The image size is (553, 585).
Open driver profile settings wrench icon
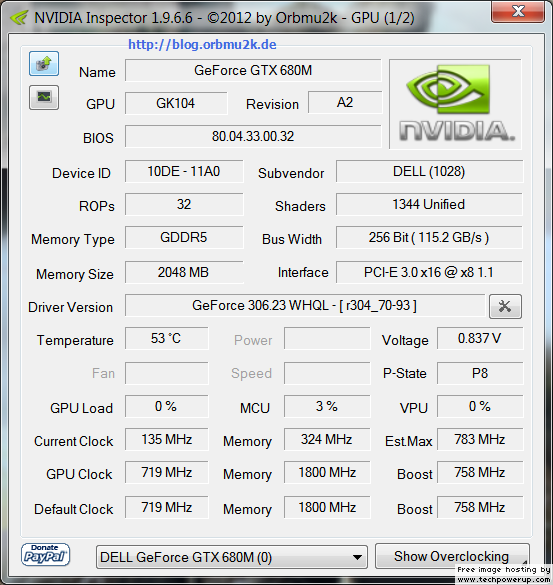click(x=505, y=306)
